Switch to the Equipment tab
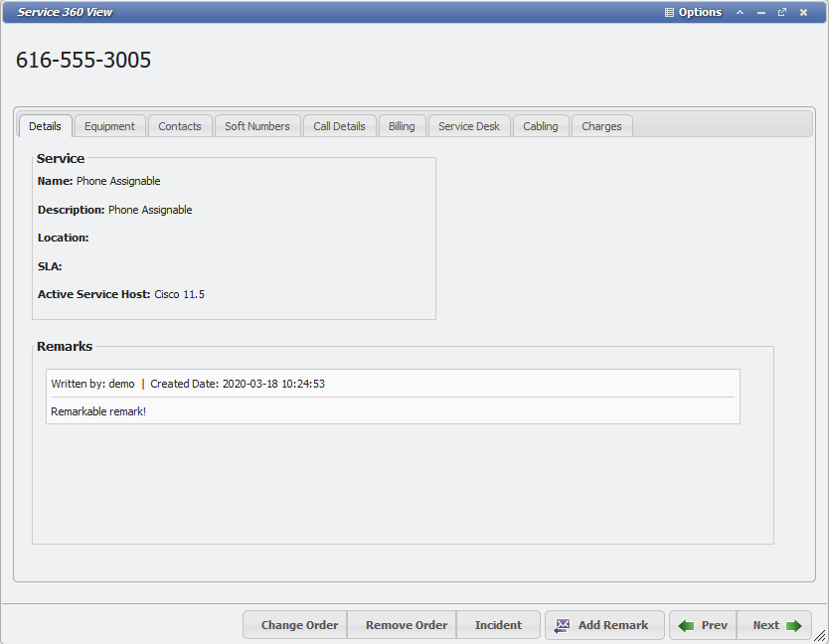Image resolution: width=829 pixels, height=644 pixels. (x=109, y=126)
